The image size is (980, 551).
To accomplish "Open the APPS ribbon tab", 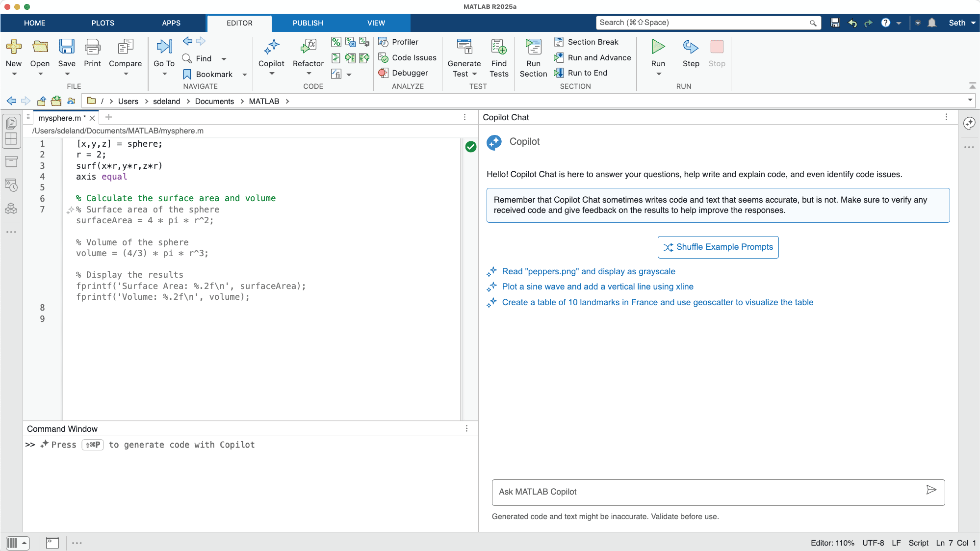I will [171, 23].
